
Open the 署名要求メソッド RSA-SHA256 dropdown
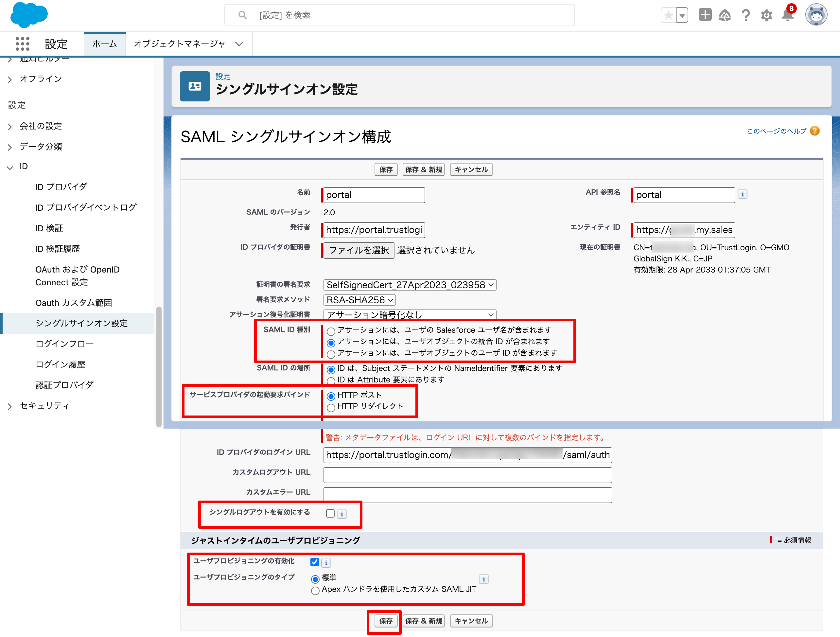359,300
